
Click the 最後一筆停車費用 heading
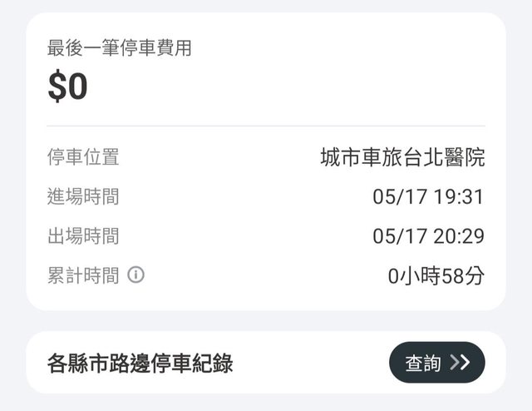120,48
